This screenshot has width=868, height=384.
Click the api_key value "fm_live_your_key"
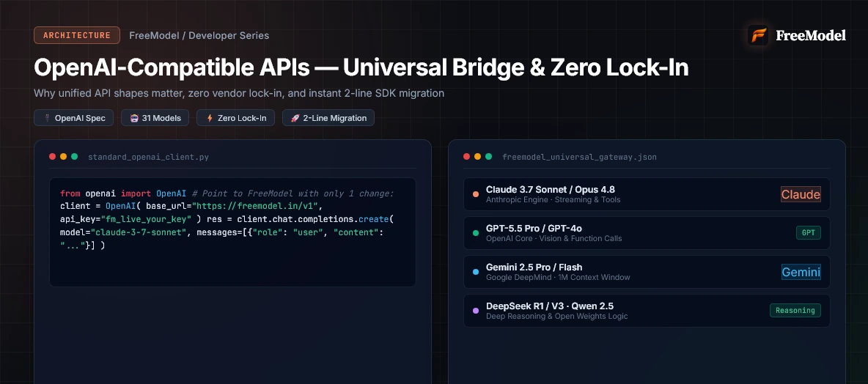146,219
